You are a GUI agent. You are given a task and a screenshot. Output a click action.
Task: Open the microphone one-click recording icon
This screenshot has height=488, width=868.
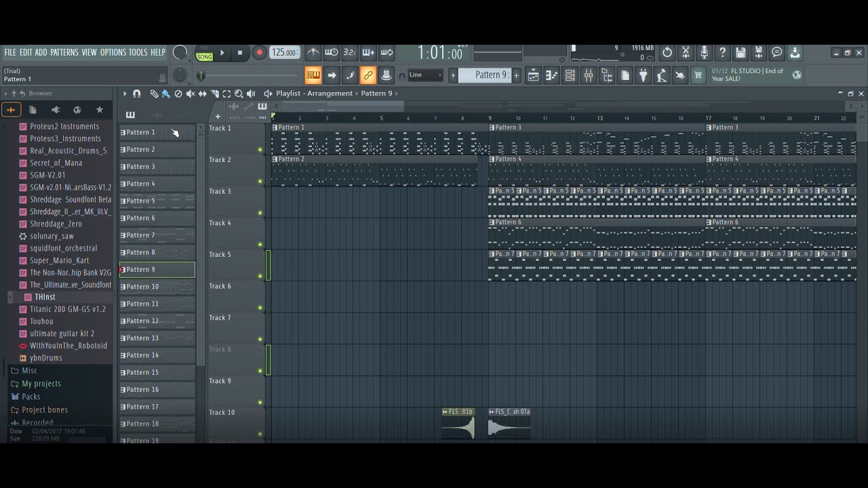704,53
